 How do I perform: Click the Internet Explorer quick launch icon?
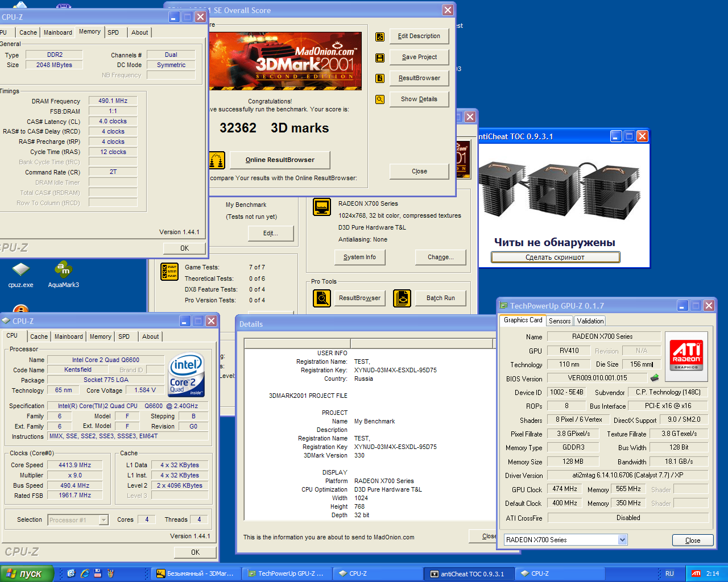(85, 573)
